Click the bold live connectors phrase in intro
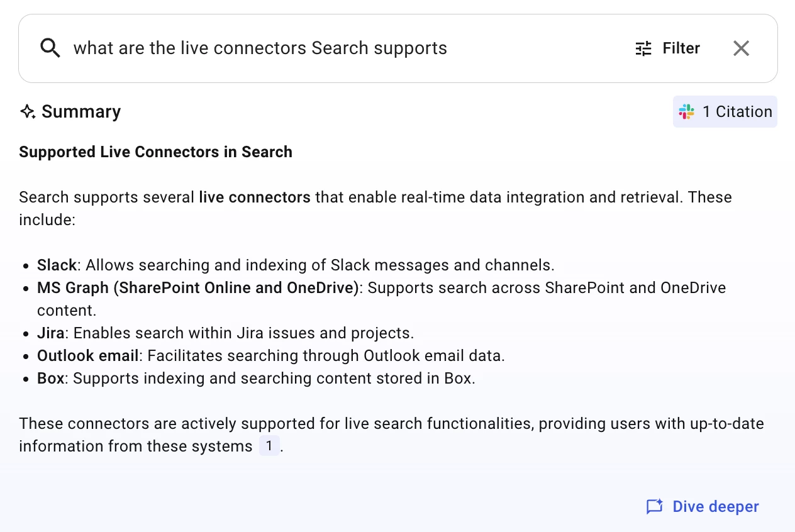Viewport: 795px width, 532px height. point(254,197)
